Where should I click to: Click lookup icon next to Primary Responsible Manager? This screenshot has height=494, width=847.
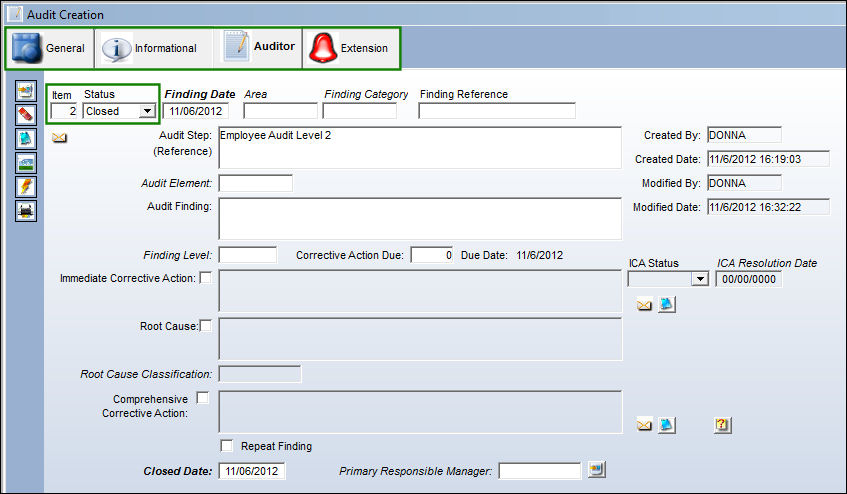click(x=596, y=469)
